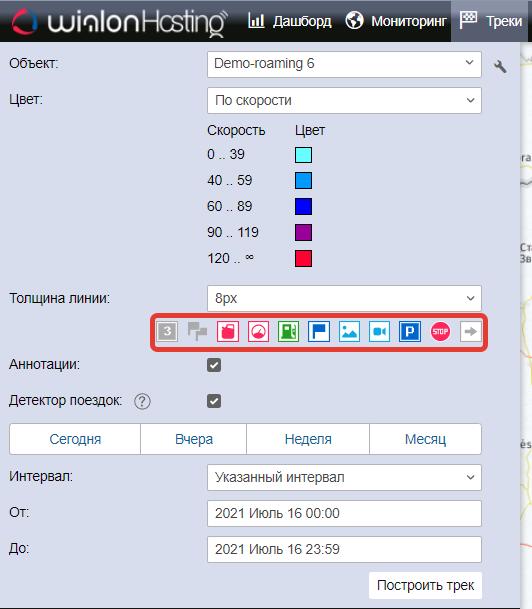The image size is (532, 609).
Task: Toggle the blue parking P icon
Action: (410, 332)
